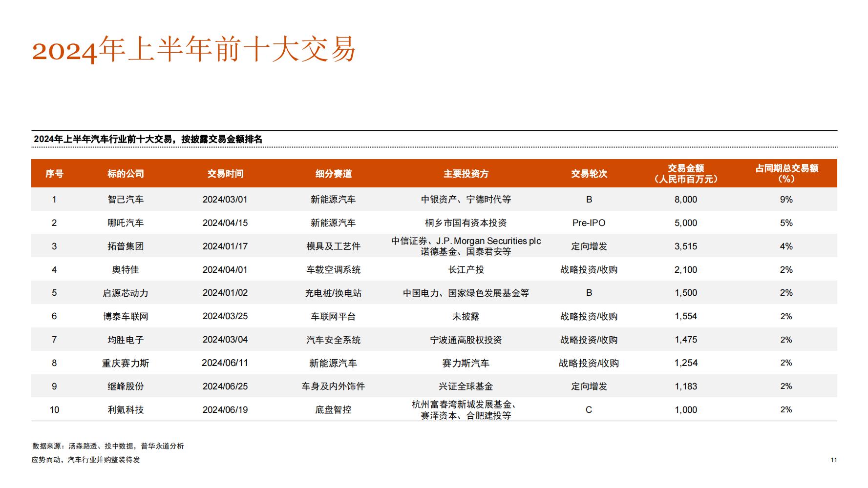Select the 车联网平台 segment cell

tap(333, 317)
